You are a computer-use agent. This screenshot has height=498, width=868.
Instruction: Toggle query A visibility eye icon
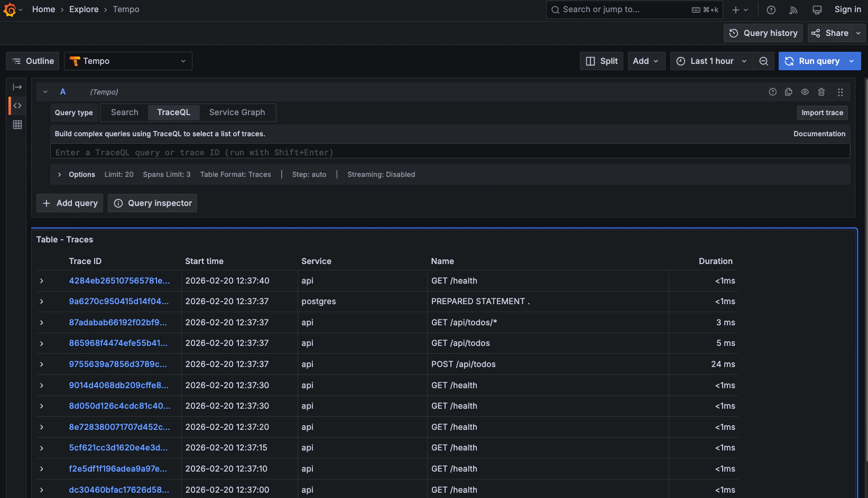pyautogui.click(x=805, y=92)
